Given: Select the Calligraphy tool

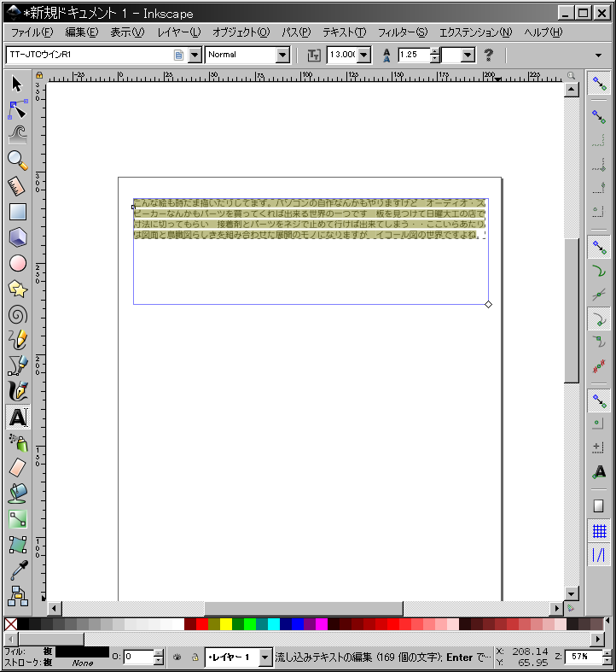Looking at the screenshot, I should point(17,391).
